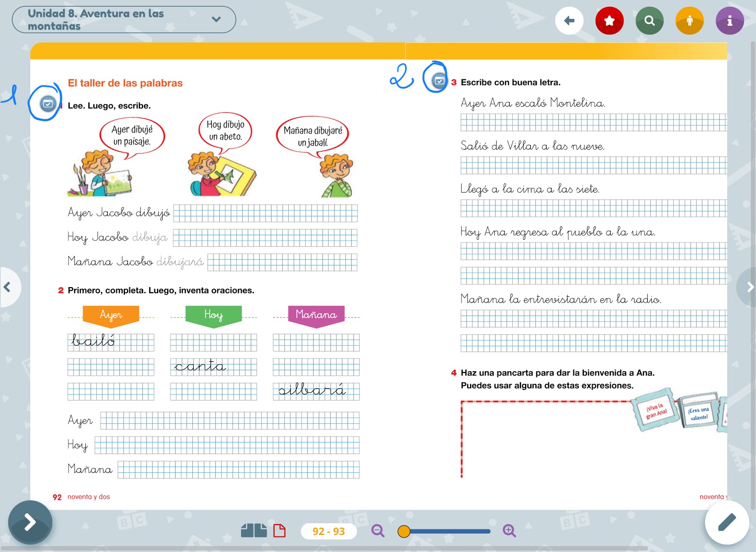Image resolution: width=756 pixels, height=552 pixels.
Task: Go to next page with right chevron
Action: click(x=748, y=287)
